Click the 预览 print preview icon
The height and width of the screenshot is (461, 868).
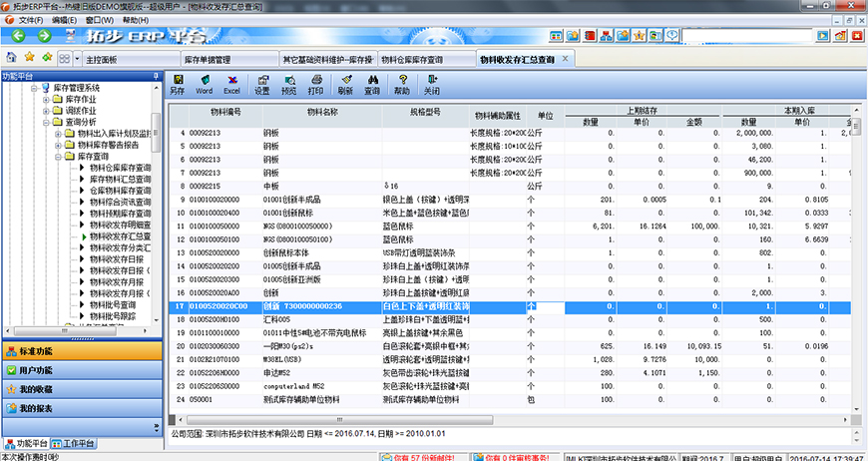pyautogui.click(x=288, y=83)
